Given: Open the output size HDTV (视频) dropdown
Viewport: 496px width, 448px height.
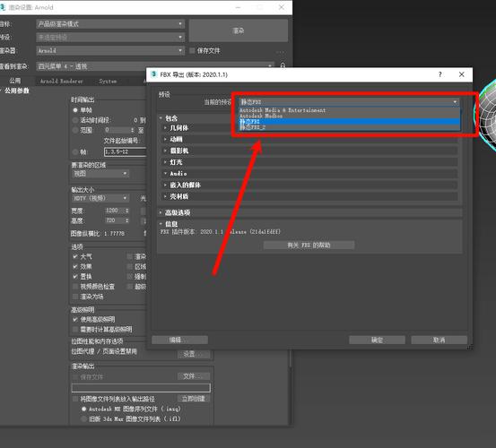Looking at the screenshot, I should pyautogui.click(x=100, y=198).
